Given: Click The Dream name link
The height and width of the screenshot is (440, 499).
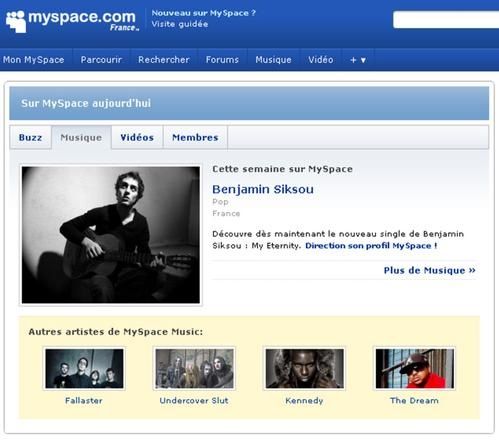Looking at the screenshot, I should 414,400.
